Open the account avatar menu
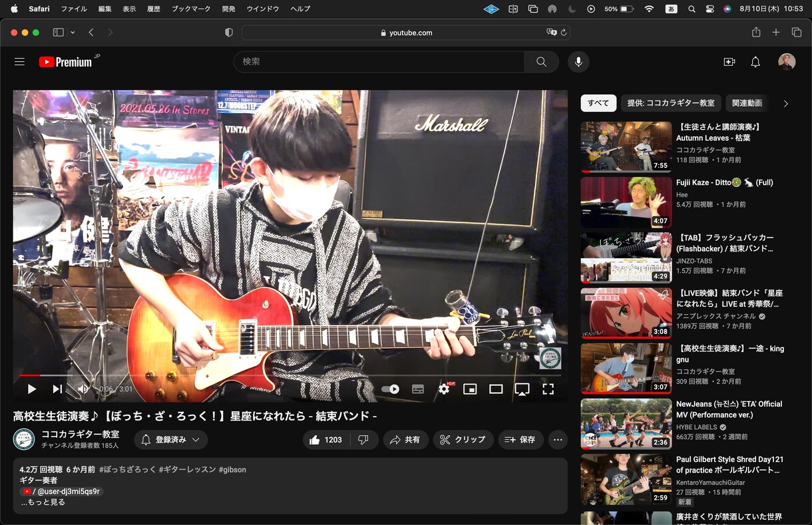The image size is (812, 525). (787, 62)
